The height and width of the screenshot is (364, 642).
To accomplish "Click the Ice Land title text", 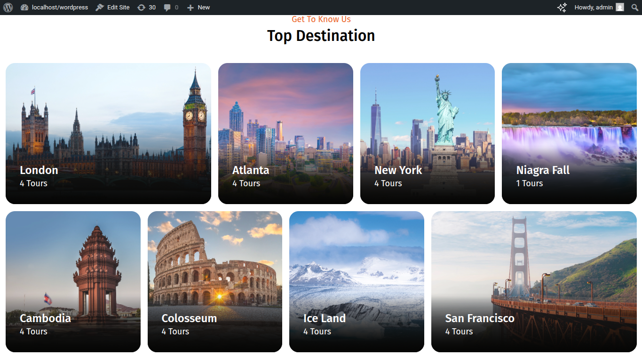I will (325, 318).
